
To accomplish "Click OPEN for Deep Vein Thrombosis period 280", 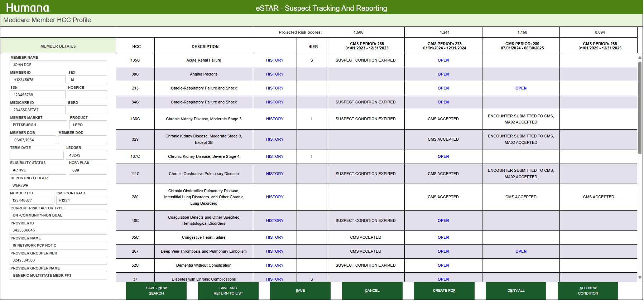I will [x=521, y=251].
